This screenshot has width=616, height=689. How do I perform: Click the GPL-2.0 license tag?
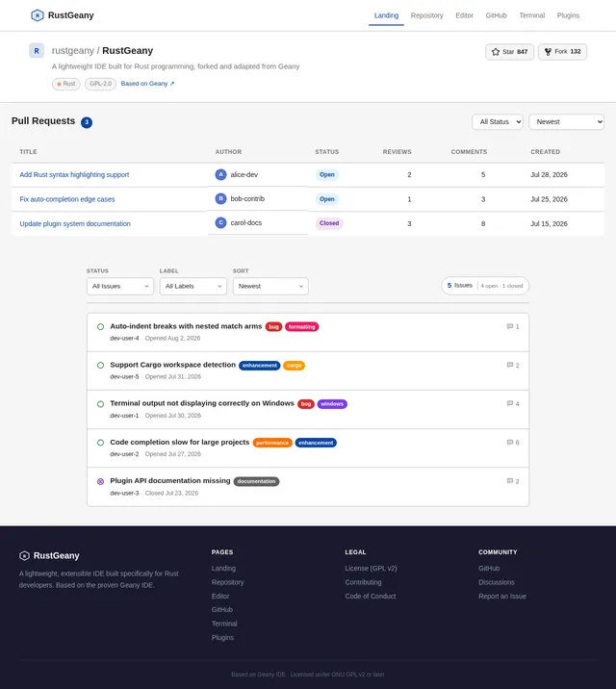101,84
